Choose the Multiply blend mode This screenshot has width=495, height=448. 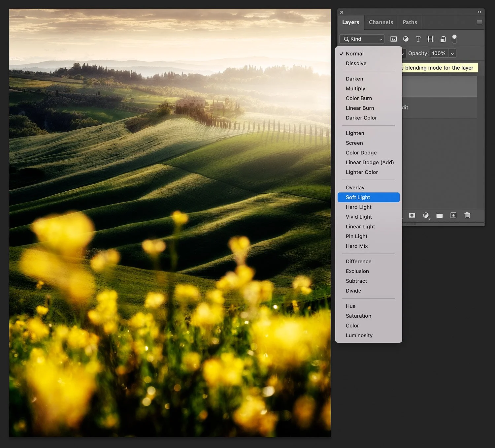pos(355,88)
